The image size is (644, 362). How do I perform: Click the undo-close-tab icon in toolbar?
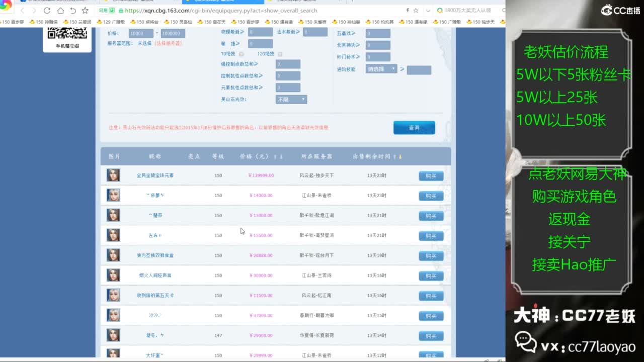tap(73, 11)
